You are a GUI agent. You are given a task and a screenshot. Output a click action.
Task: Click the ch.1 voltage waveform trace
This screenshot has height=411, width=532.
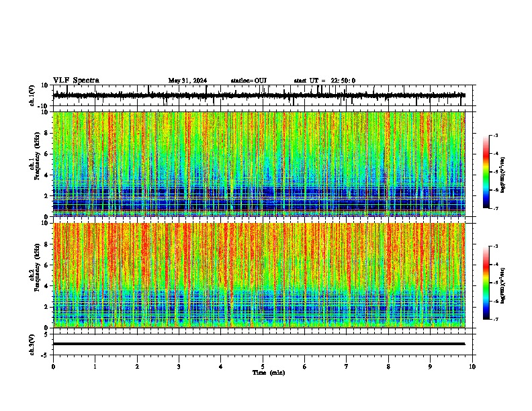click(259, 95)
